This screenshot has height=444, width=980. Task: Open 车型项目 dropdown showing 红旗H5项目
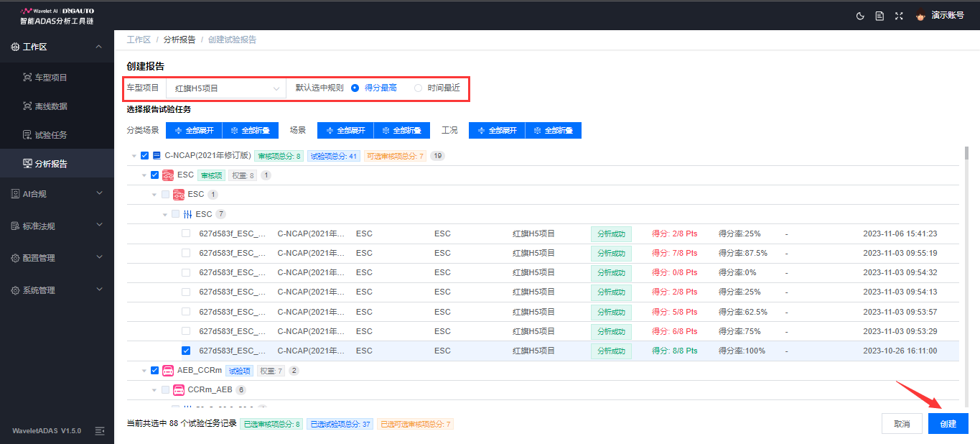pos(226,88)
